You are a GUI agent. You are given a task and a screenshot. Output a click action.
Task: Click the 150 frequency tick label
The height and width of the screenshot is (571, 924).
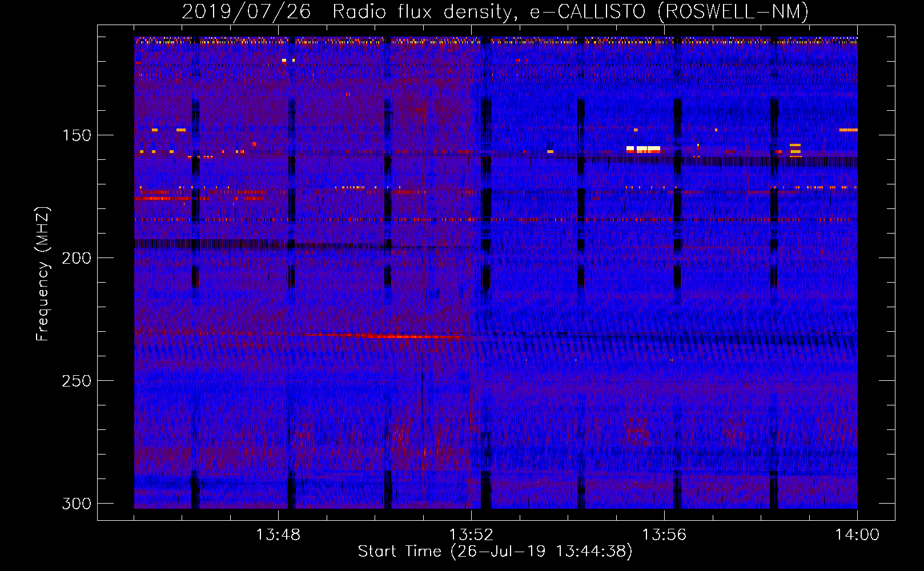[x=76, y=135]
